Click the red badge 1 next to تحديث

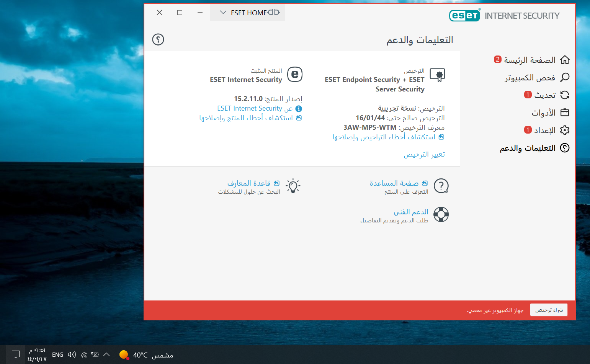(x=528, y=95)
